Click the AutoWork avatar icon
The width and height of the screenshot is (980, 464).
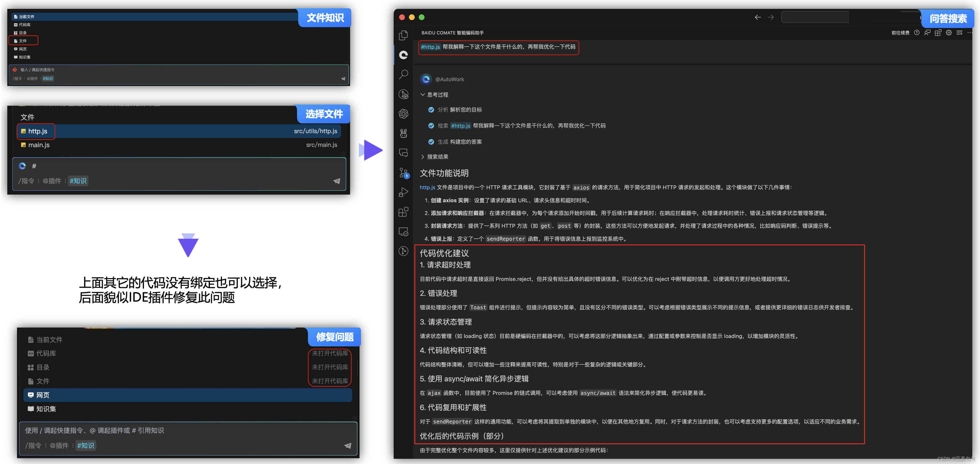(426, 79)
